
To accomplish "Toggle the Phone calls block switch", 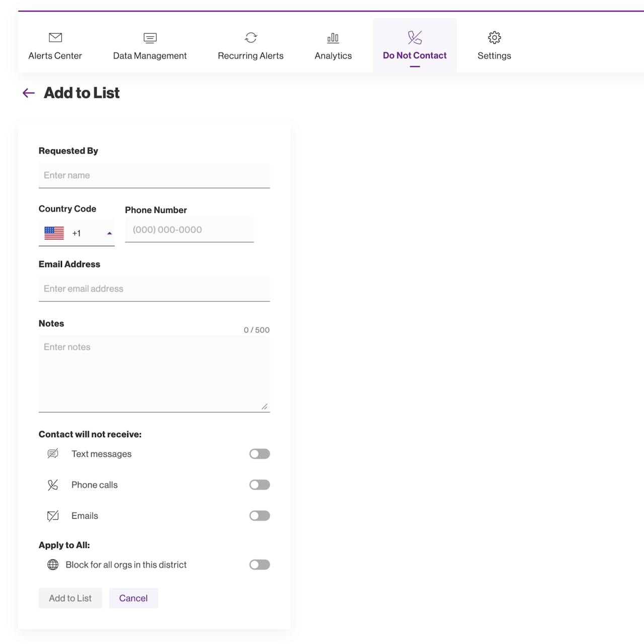I will 260,485.
